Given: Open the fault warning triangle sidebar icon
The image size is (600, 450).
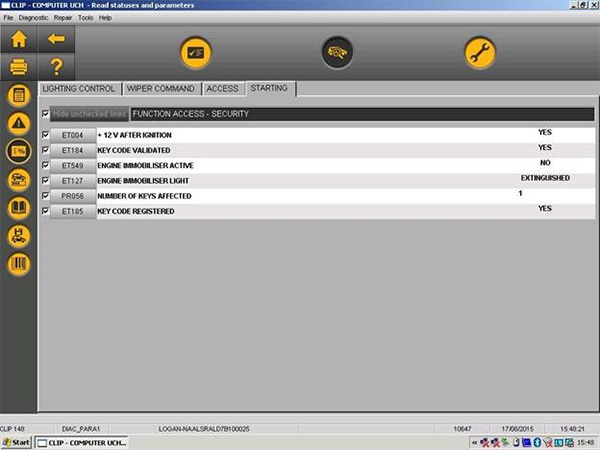Looking at the screenshot, I should point(18,123).
